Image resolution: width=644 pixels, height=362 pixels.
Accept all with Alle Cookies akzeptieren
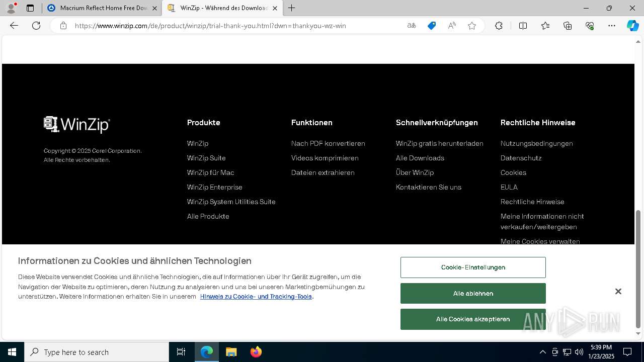[473, 319]
